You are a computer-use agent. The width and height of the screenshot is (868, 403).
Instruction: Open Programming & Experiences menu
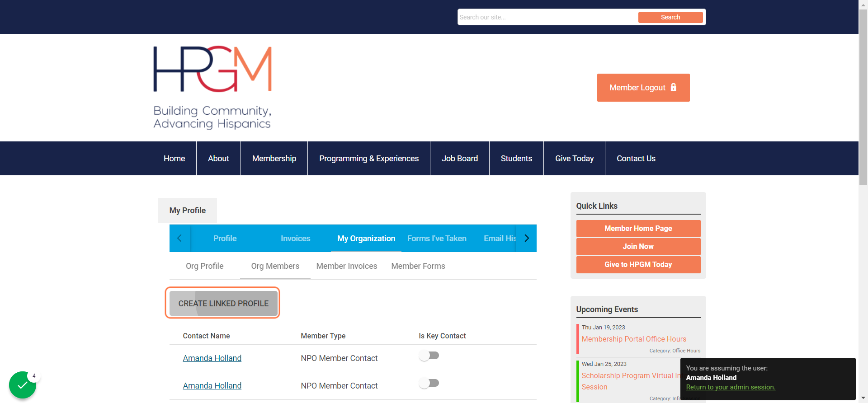point(369,159)
